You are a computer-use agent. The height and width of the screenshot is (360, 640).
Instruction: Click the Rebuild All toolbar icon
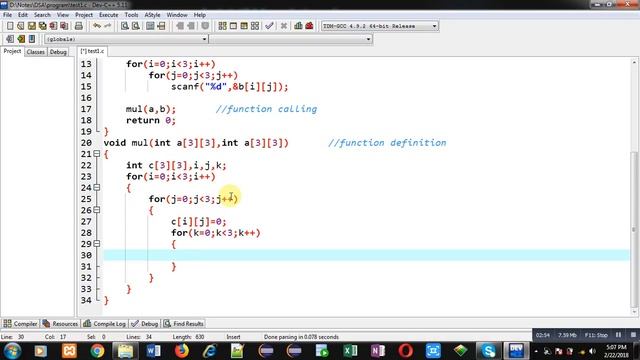tap(255, 26)
